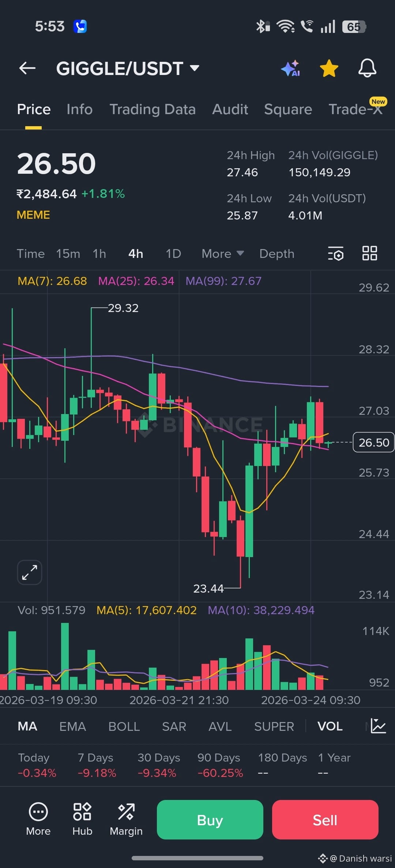Open the Square tab

[288, 109]
